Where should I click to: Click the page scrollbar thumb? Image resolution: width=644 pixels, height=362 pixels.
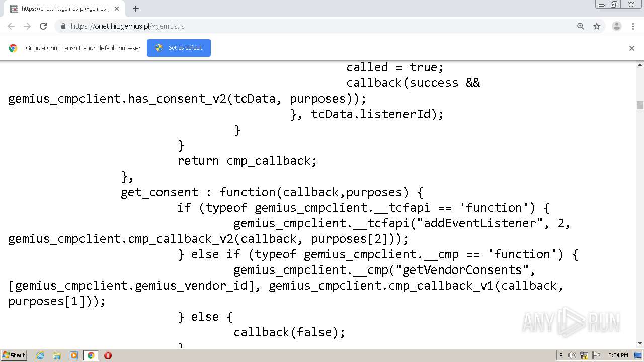pyautogui.click(x=640, y=105)
